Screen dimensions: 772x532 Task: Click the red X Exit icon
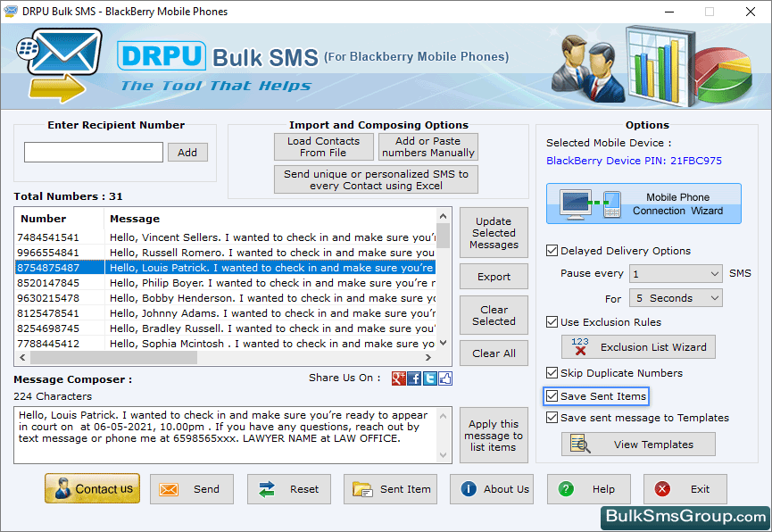pos(662,489)
